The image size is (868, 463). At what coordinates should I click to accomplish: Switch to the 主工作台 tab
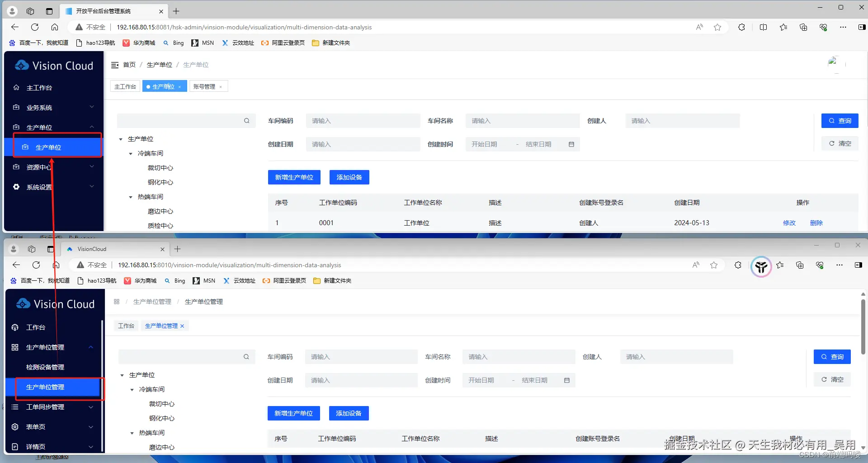coord(125,86)
